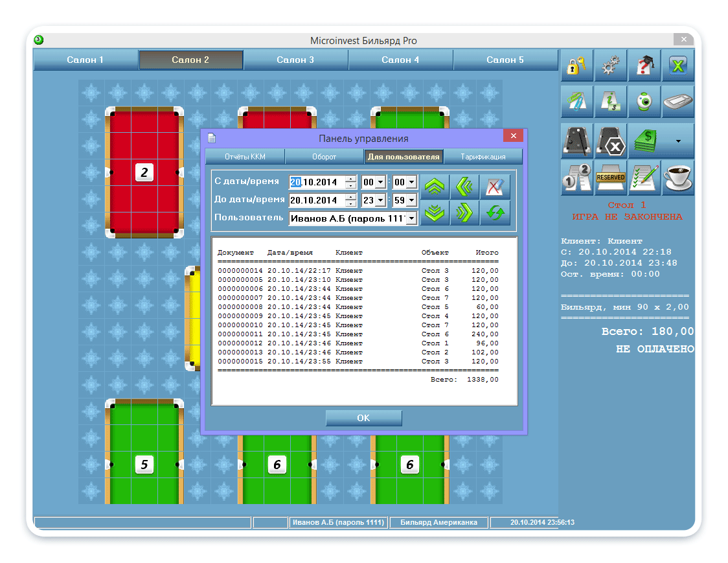Image resolution: width=728 pixels, height=563 pixels.
Task: Click the double up chevron button
Action: click(435, 187)
